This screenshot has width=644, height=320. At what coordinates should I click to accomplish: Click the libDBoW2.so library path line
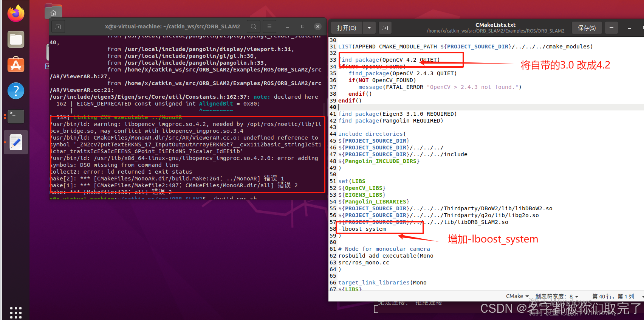pos(445,208)
